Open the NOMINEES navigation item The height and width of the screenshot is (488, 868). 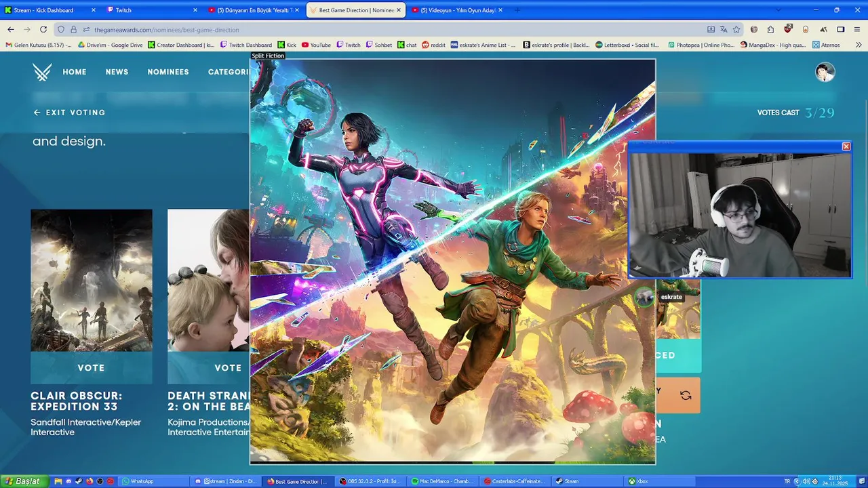pos(168,72)
